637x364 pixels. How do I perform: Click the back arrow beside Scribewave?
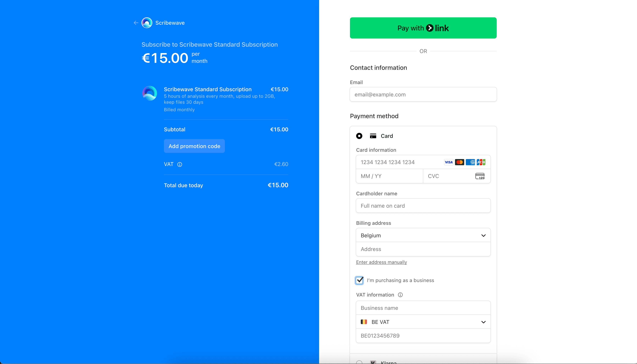136,23
